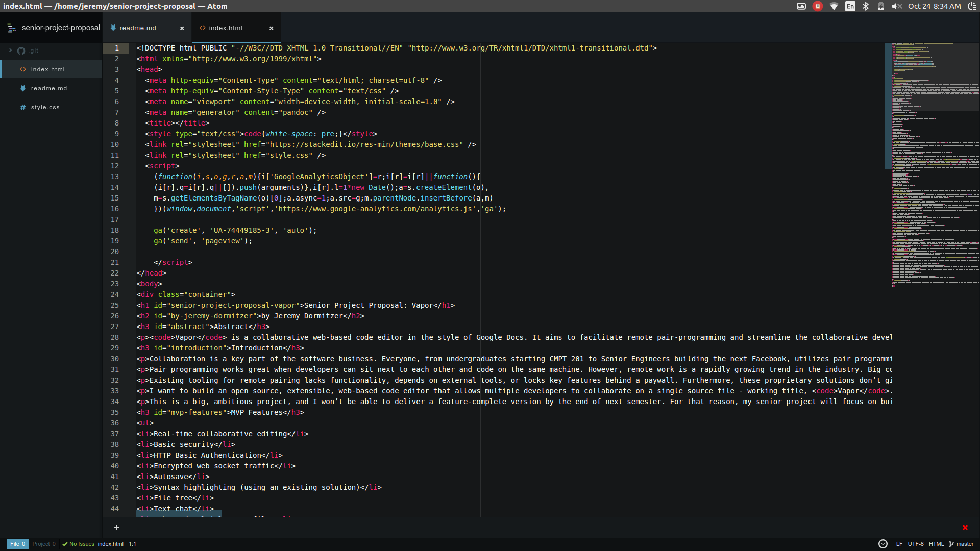Open readme.md in the tree view
980x551 pixels.
49,88
